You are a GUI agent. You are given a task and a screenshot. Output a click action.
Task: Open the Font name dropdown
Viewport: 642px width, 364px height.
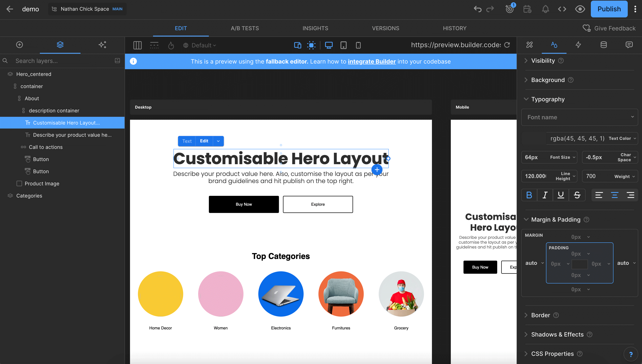[580, 117]
